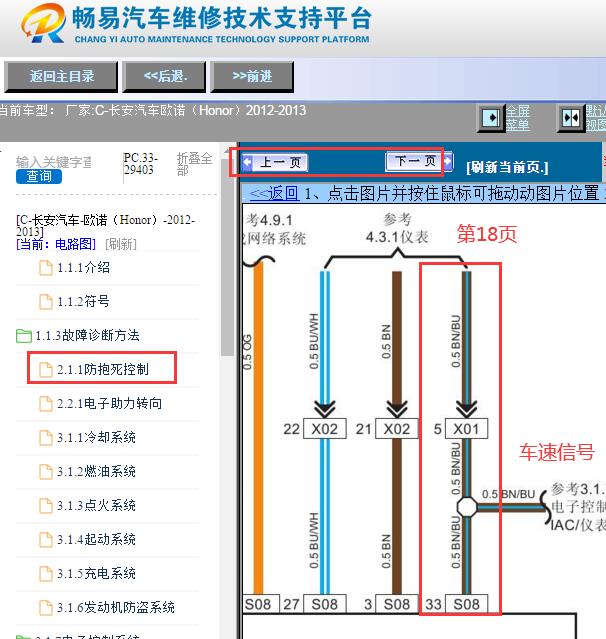Click the [刷新] link in sidebar

click(x=121, y=244)
